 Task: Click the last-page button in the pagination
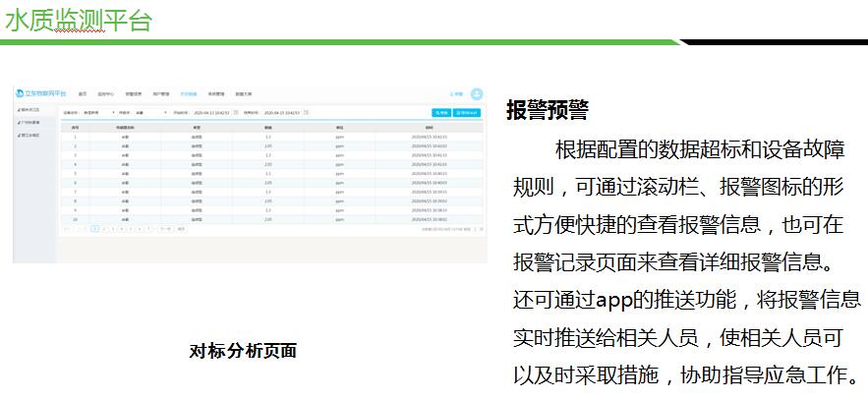pyautogui.click(x=181, y=228)
